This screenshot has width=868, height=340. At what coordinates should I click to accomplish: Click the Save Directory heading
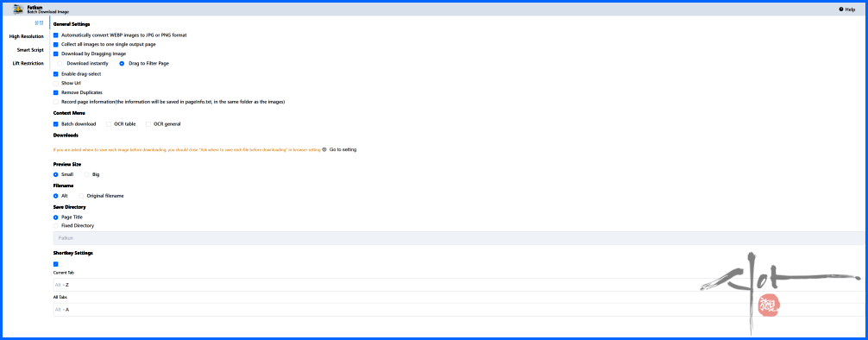(69, 207)
